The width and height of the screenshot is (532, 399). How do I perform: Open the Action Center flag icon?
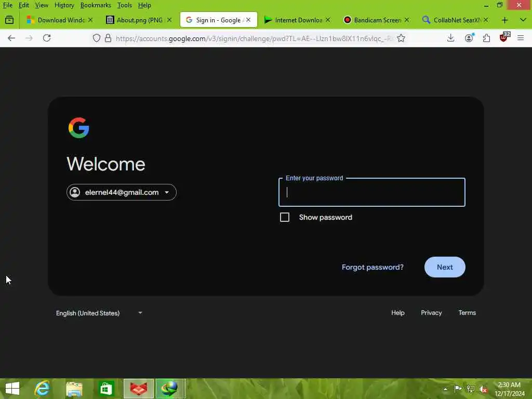click(x=458, y=389)
